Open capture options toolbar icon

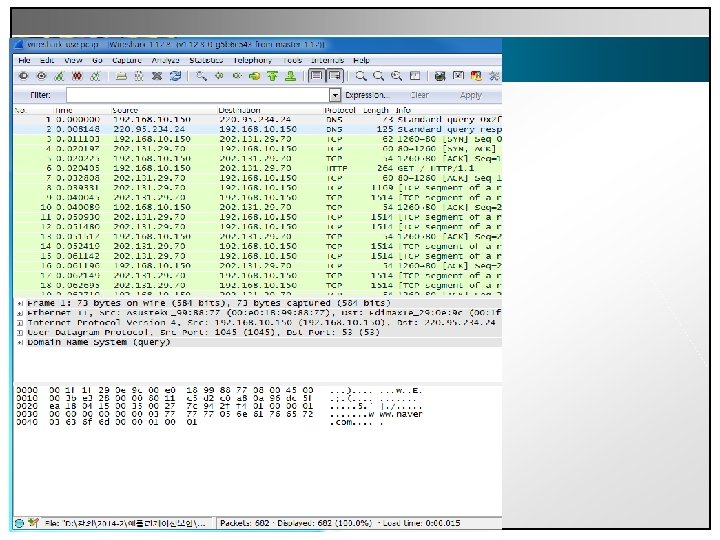pyautogui.click(x=41, y=76)
